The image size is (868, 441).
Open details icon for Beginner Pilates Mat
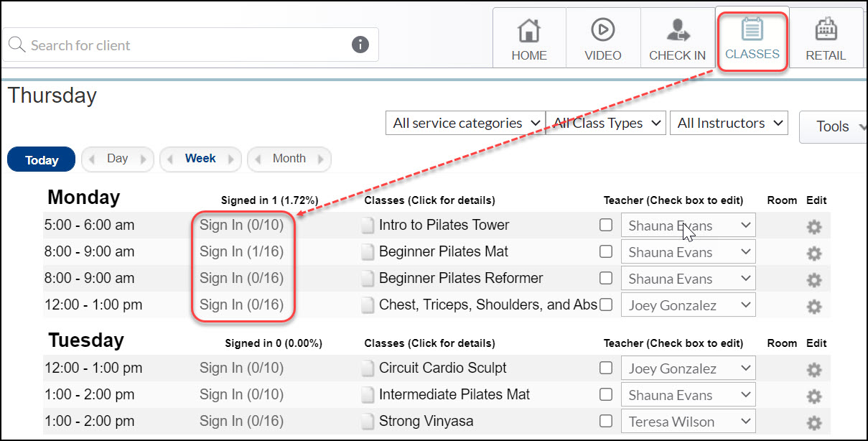coord(366,251)
